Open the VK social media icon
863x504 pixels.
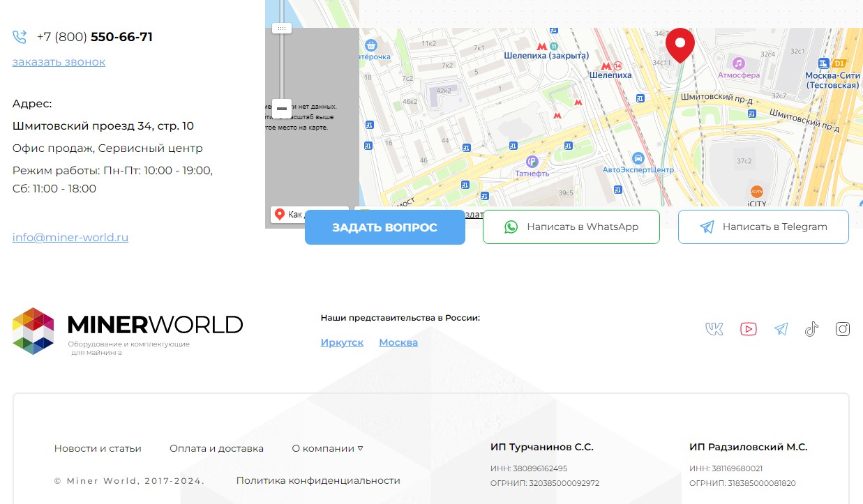tap(714, 329)
